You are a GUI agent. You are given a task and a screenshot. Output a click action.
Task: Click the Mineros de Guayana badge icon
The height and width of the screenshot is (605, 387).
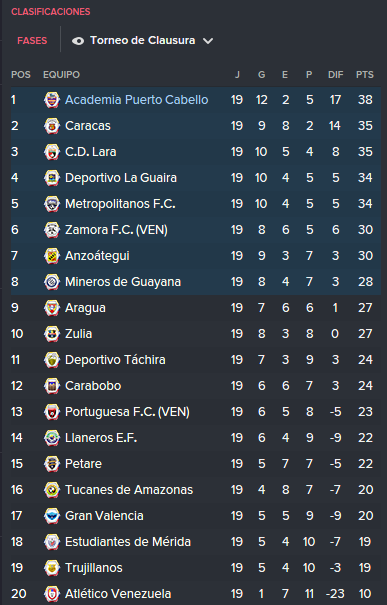(52, 282)
